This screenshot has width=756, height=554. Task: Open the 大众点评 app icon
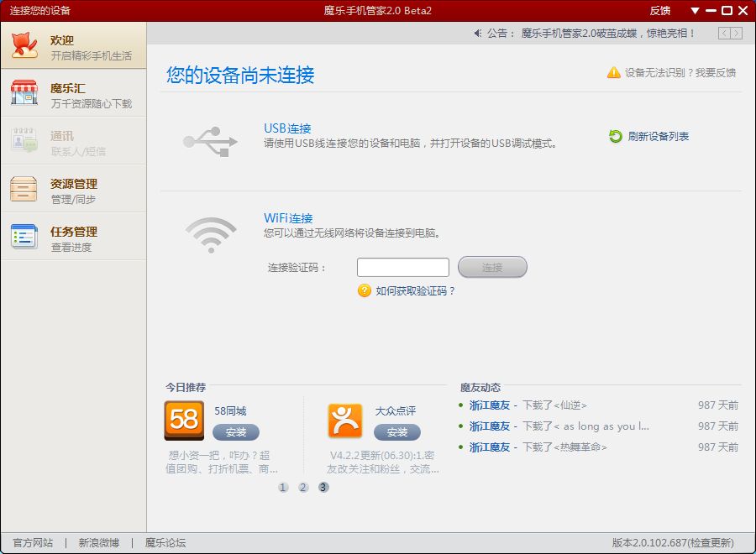347,420
